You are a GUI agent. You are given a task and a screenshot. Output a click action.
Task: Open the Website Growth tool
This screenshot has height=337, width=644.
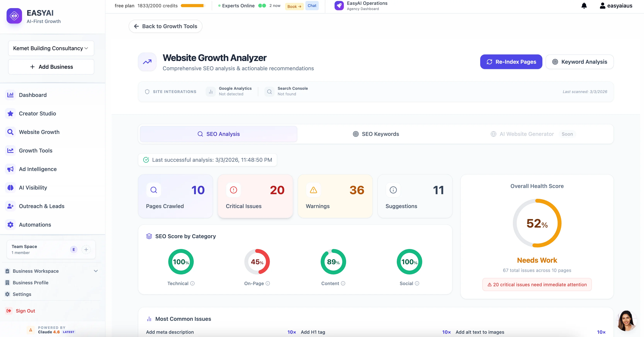39,132
